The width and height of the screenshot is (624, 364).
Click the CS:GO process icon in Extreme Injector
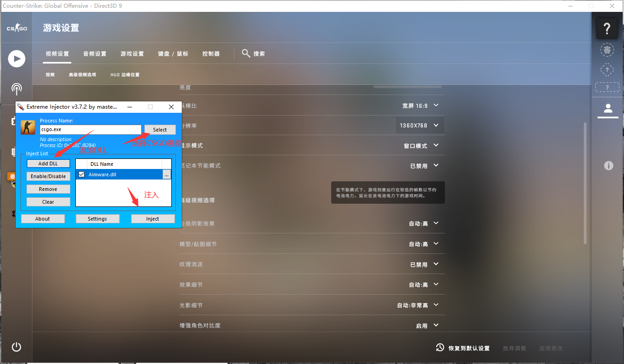(x=28, y=127)
